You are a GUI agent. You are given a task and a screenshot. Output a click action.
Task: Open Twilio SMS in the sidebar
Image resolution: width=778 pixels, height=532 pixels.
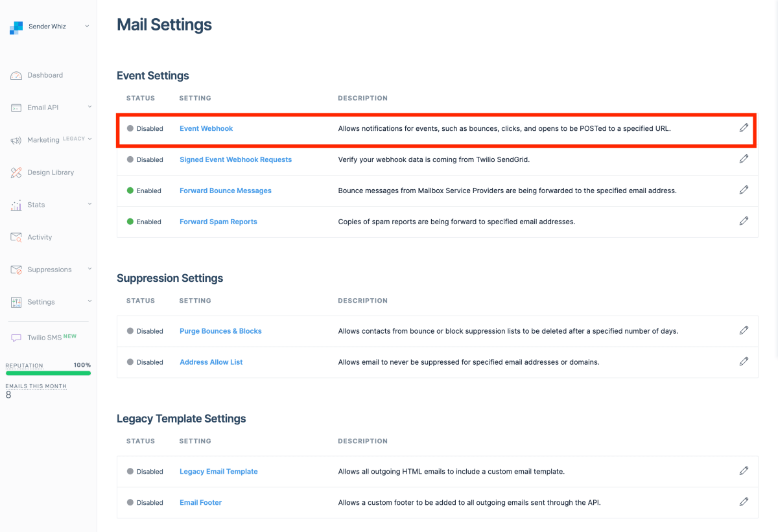(x=44, y=338)
